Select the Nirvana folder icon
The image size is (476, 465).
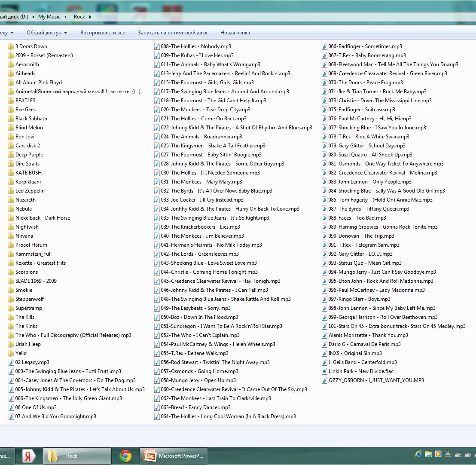click(11, 236)
